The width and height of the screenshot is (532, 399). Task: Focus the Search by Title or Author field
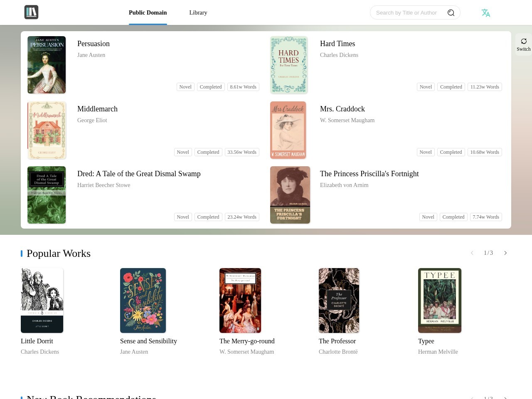(x=409, y=12)
